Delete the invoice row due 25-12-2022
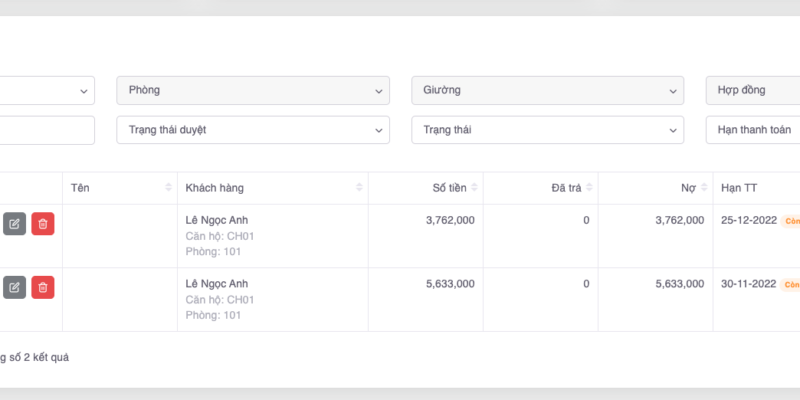This screenshot has width=800, height=400. click(43, 224)
